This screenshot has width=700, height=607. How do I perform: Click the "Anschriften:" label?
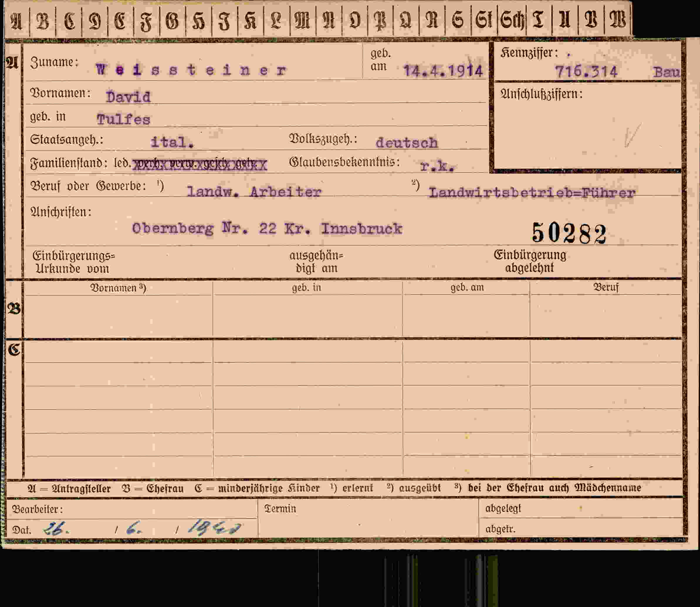click(61, 212)
